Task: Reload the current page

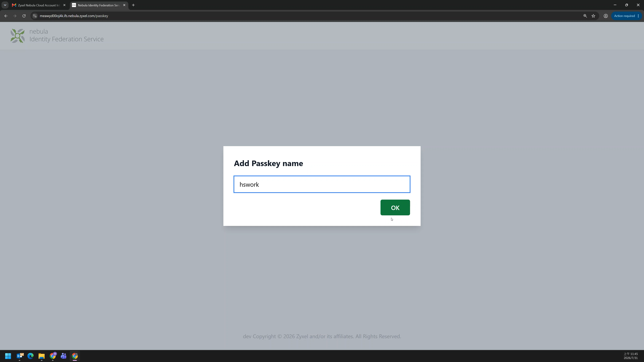Action: (x=24, y=16)
